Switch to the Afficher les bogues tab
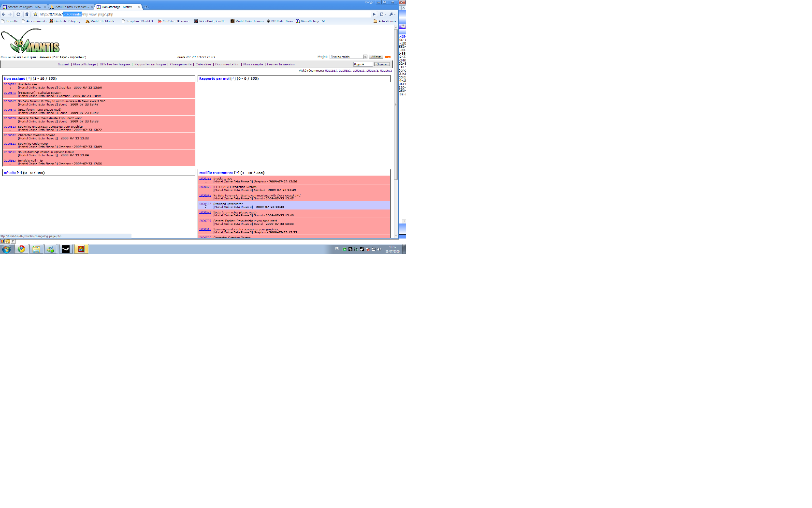Screen dimensions: 812x508 pyautogui.click(x=23, y=7)
